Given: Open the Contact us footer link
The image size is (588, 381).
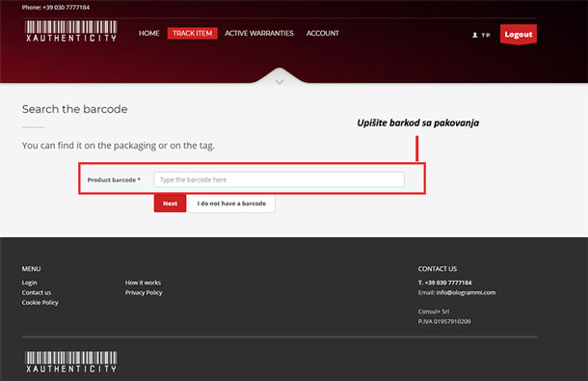Looking at the screenshot, I should pyautogui.click(x=37, y=292).
